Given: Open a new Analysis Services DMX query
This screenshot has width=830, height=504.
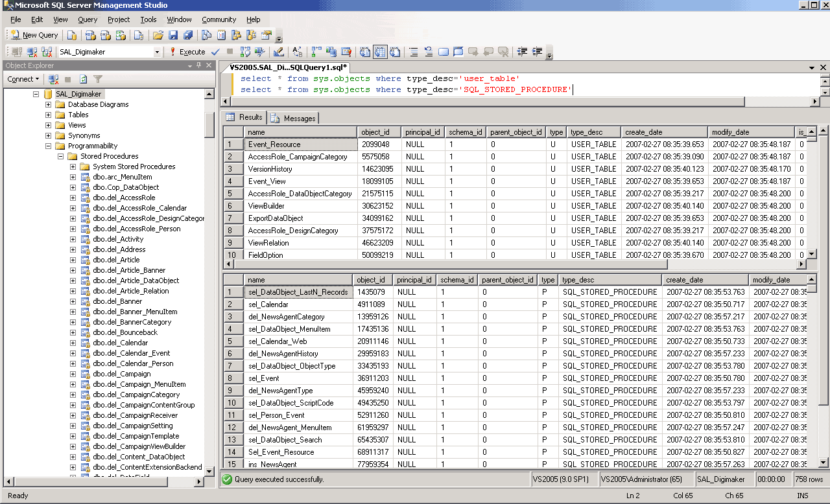Looking at the screenshot, I should point(105,35).
